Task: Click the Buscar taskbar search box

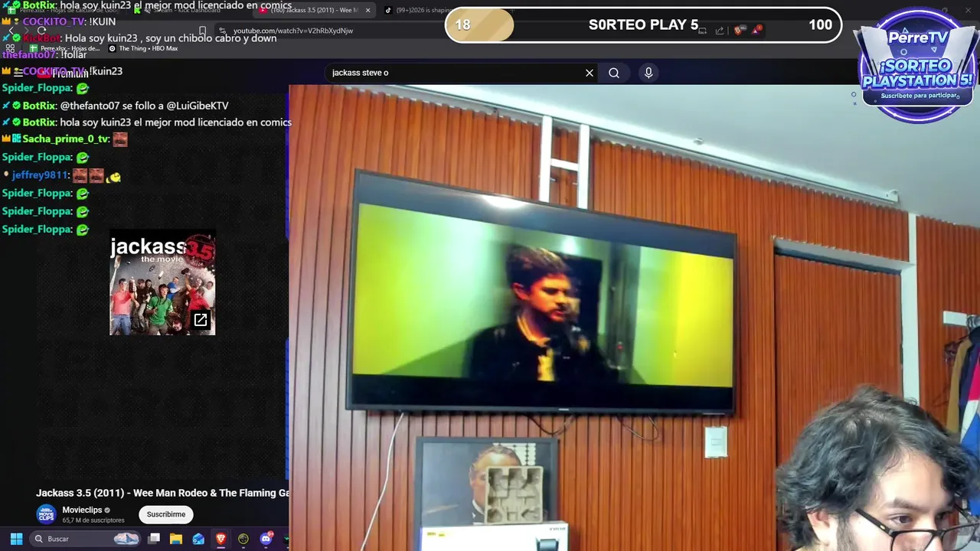Action: point(87,539)
